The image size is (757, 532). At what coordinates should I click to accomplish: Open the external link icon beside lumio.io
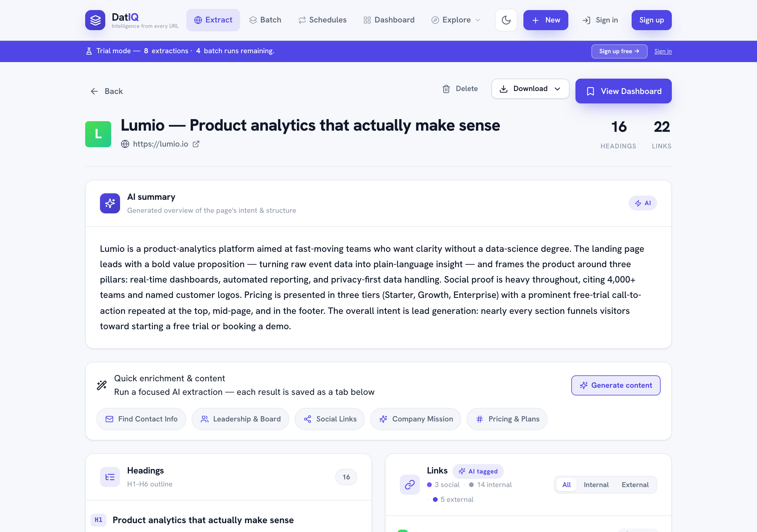(x=196, y=144)
